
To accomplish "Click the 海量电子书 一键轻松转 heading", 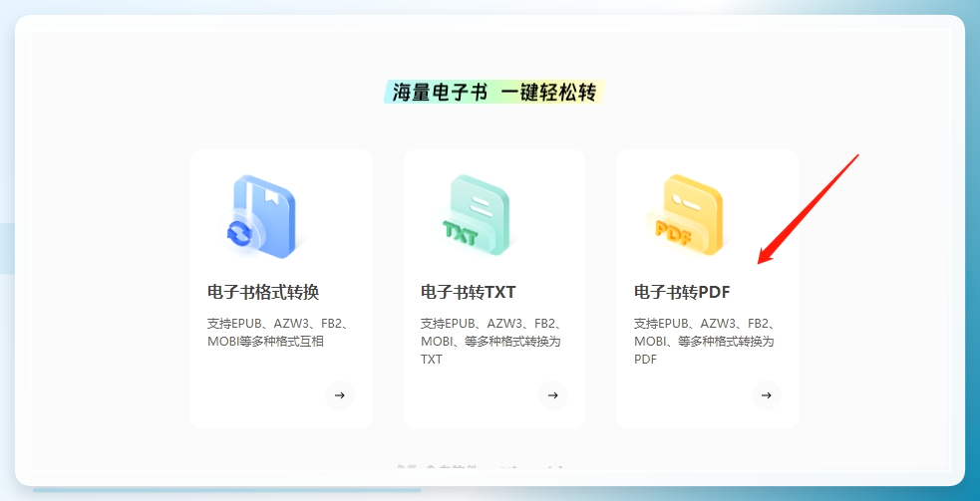I will coord(493,93).
